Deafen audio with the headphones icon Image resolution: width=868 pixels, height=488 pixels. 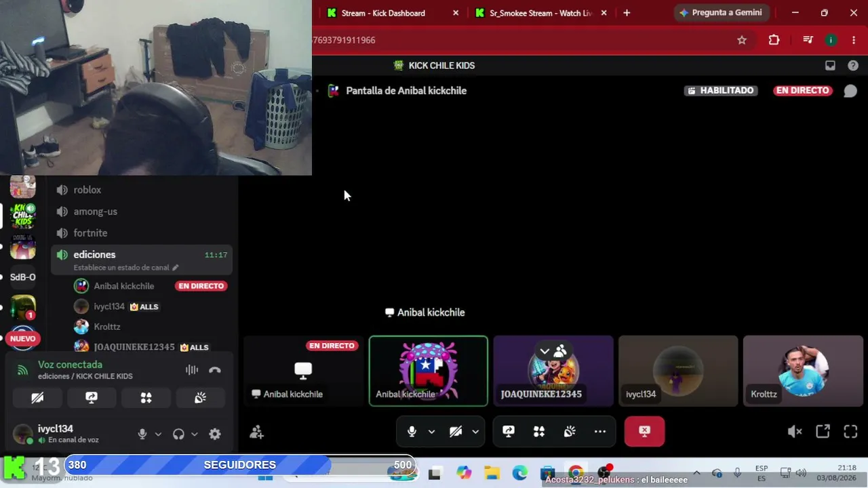coord(178,434)
